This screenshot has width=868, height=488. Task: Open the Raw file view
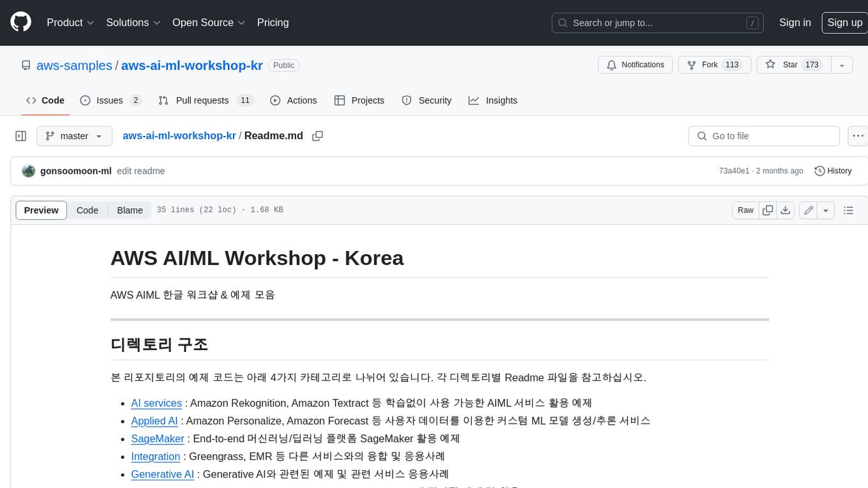click(x=745, y=210)
